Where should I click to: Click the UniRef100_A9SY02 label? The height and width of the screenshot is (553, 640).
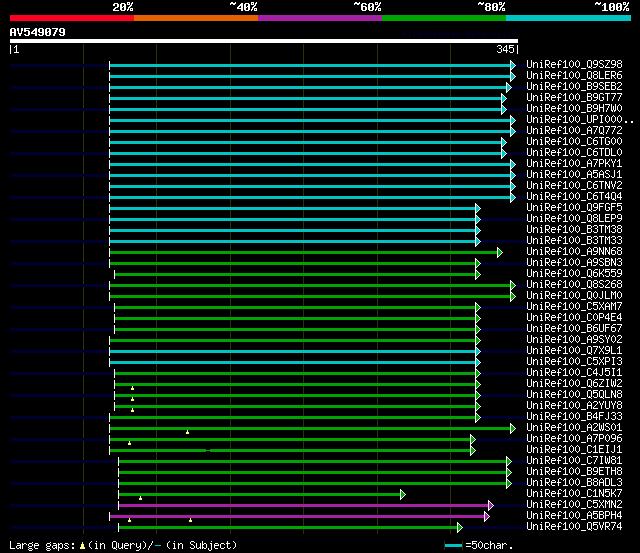[x=574, y=340]
